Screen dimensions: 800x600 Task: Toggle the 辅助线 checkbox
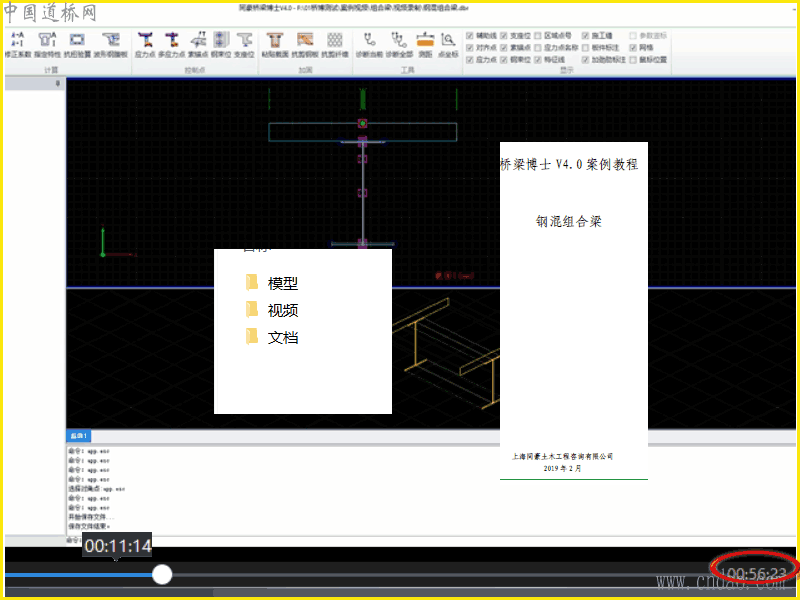471,36
